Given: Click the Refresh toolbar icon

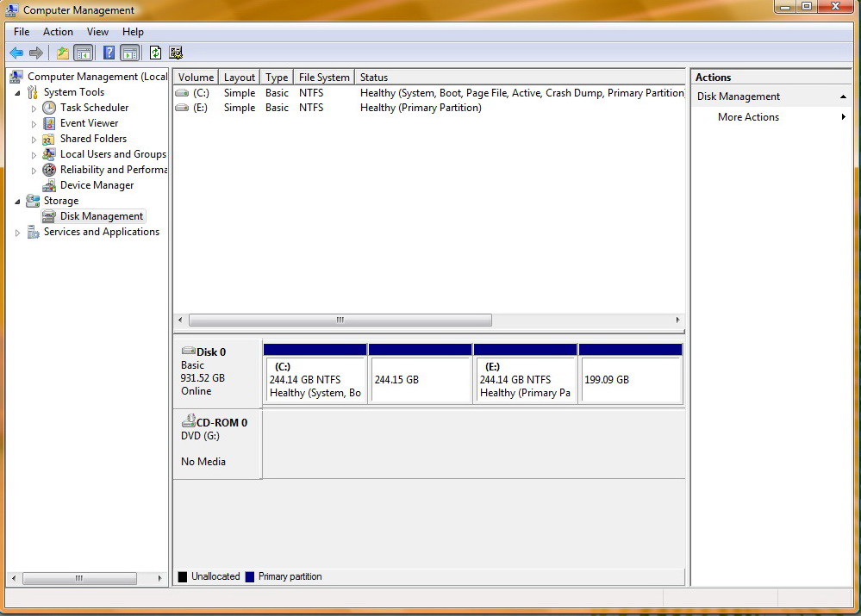Looking at the screenshot, I should point(155,53).
